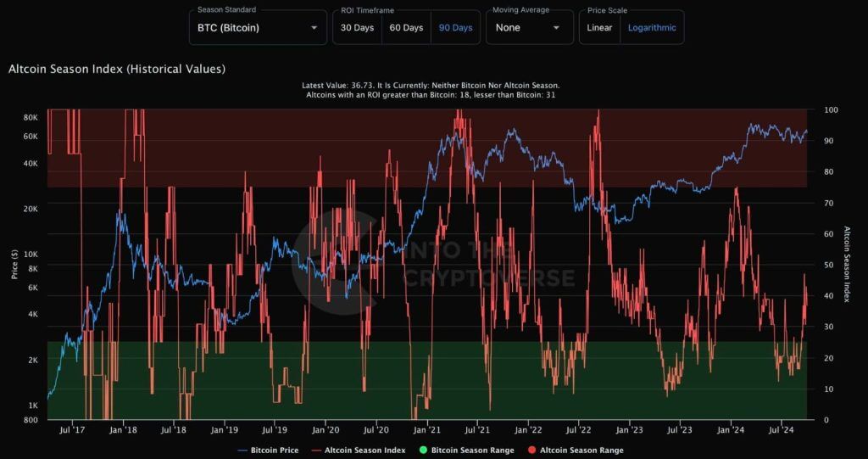Click the 70 index axis label
Viewport: 868px width, 459px height.
(829, 203)
